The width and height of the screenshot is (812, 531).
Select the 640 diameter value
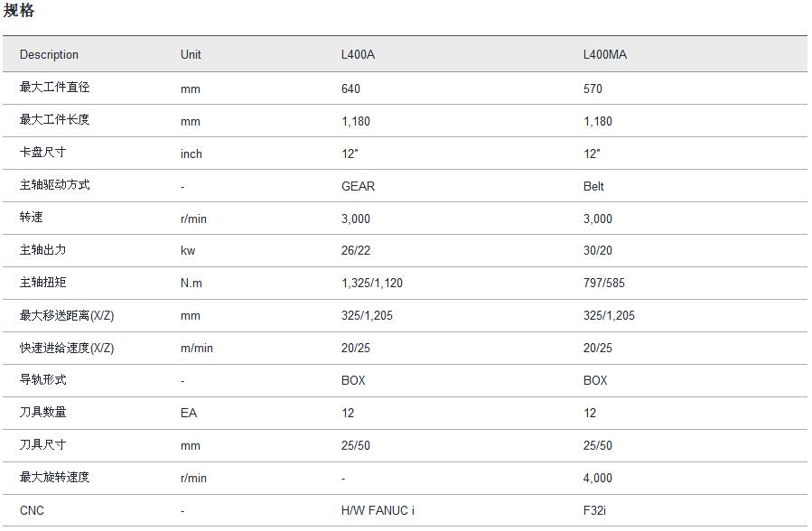pos(350,88)
